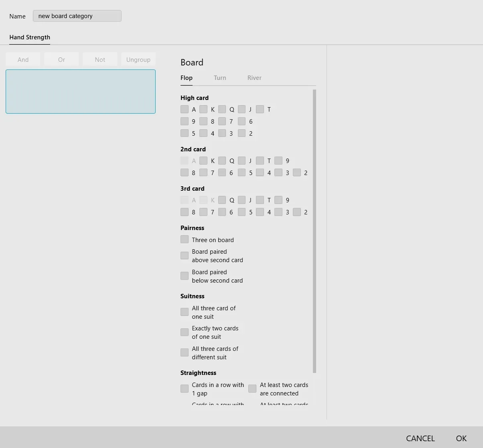The image size is (483, 448).
Task: Select All three card of one suit
Action: click(x=185, y=312)
